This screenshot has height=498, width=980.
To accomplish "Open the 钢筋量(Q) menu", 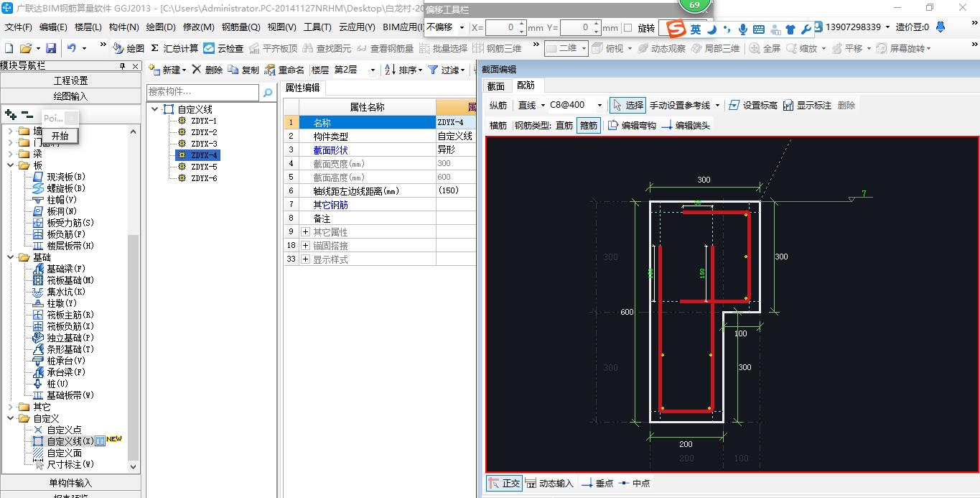I will tap(241, 27).
